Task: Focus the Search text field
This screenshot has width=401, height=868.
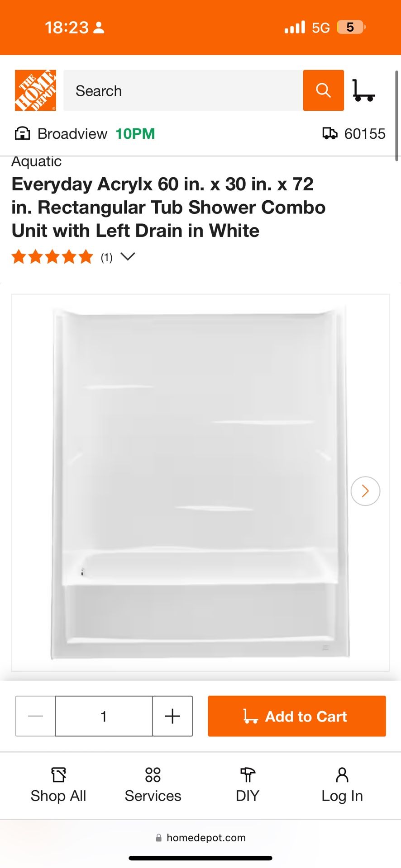Action: point(183,90)
